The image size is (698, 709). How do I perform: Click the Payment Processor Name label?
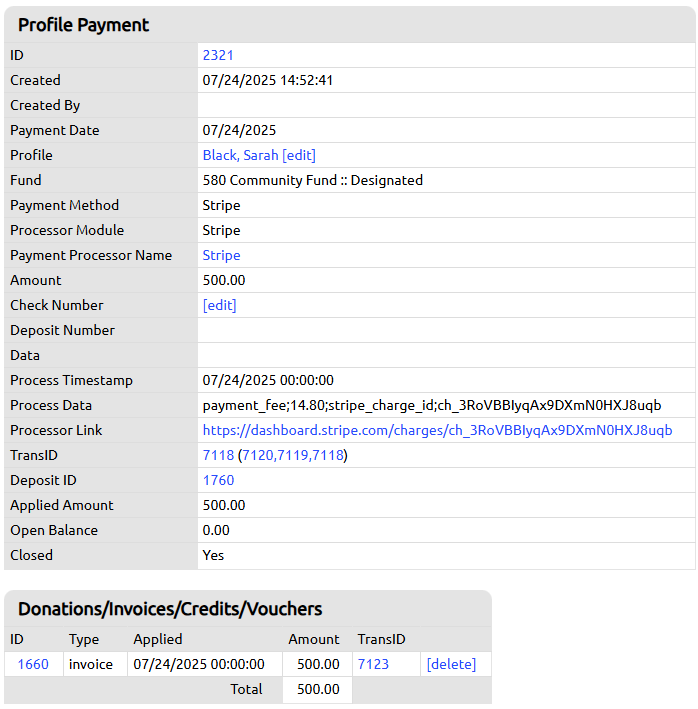click(91, 255)
